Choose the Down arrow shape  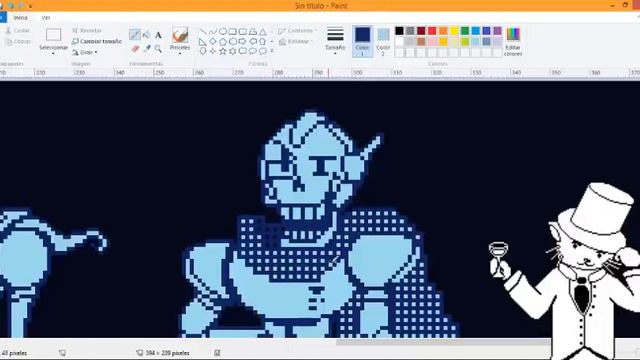tap(203, 51)
